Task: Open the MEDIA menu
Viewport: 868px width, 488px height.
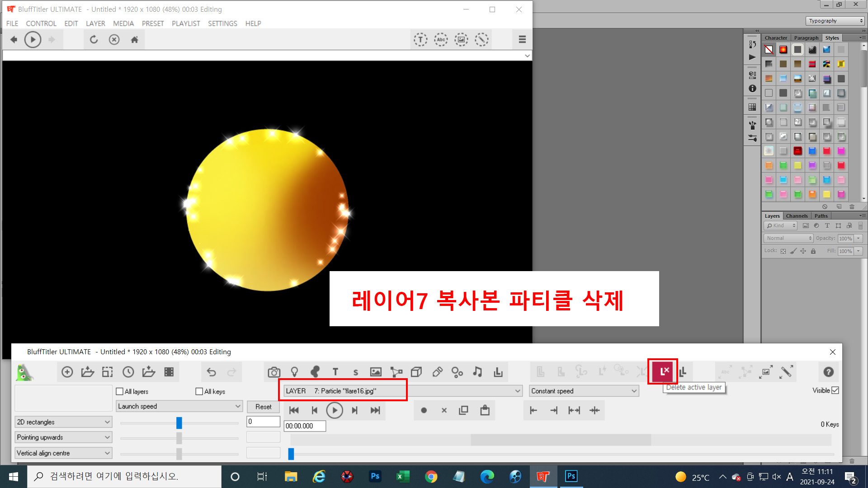Action: [x=123, y=23]
